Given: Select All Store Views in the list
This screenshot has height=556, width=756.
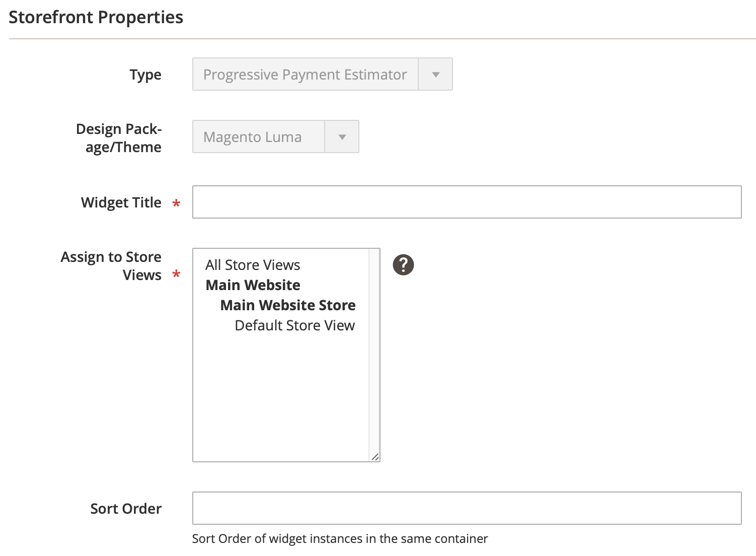Looking at the screenshot, I should [253, 265].
